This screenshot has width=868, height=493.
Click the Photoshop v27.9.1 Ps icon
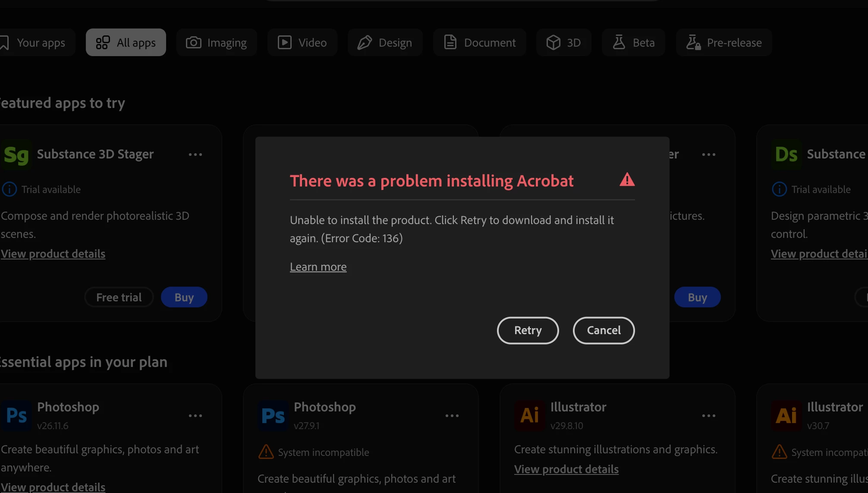tap(273, 416)
